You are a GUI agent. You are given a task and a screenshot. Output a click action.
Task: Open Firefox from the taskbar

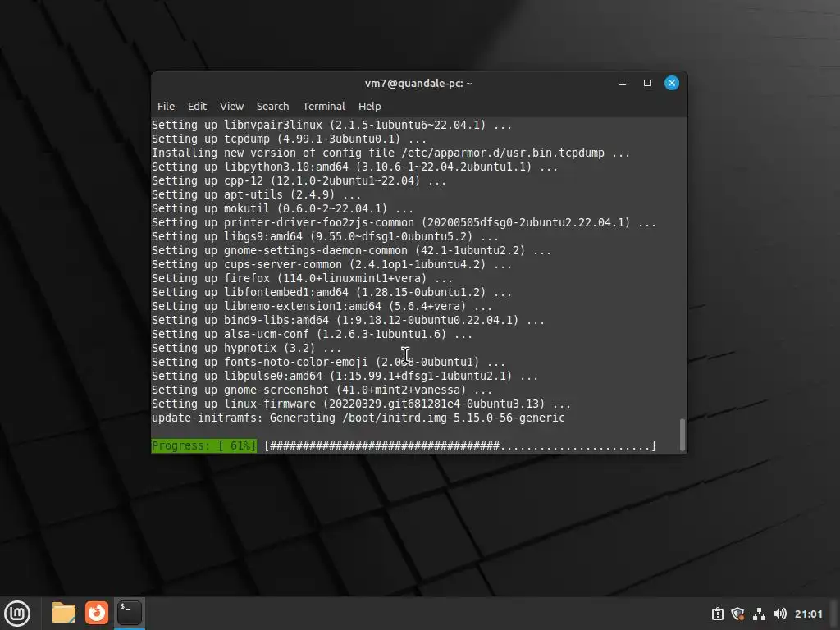(97, 613)
